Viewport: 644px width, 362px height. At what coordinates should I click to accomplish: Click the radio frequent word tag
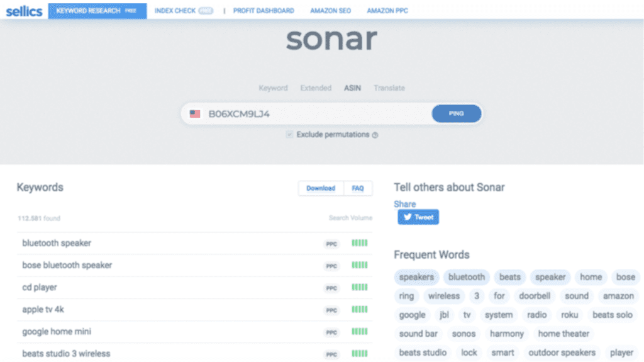537,315
